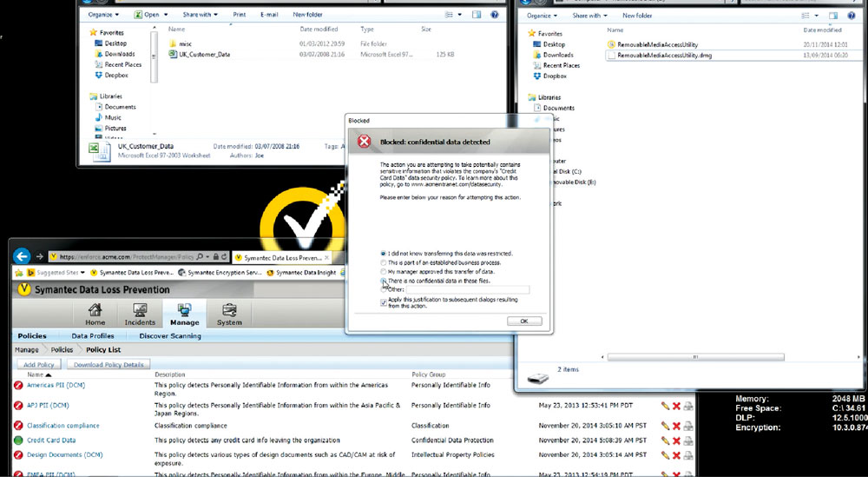Select 'part of an established business process' option
This screenshot has height=477, width=868.
(x=383, y=262)
